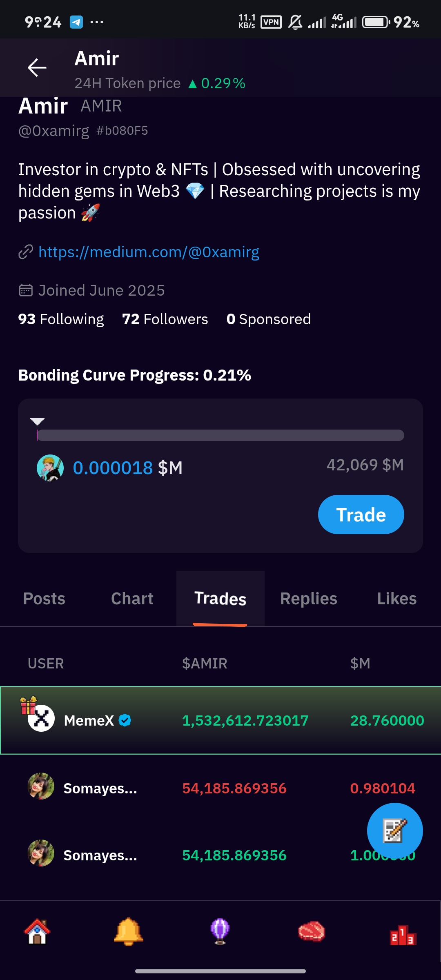Screen dimensions: 441x980
Task: Open notifications bell icon
Action: click(129, 932)
